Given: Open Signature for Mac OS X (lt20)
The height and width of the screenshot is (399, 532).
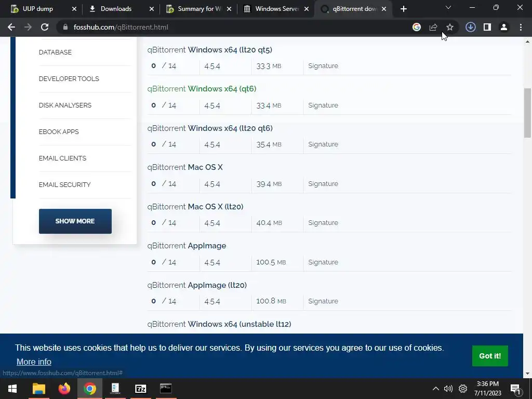Looking at the screenshot, I should (323, 222).
